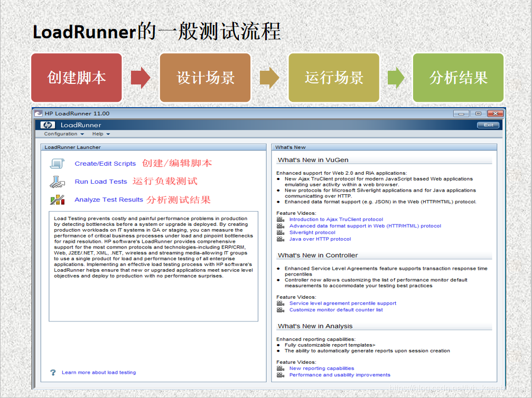The height and width of the screenshot is (398, 532).
Task: Click the Run Load Tests icon
Action: (x=57, y=182)
